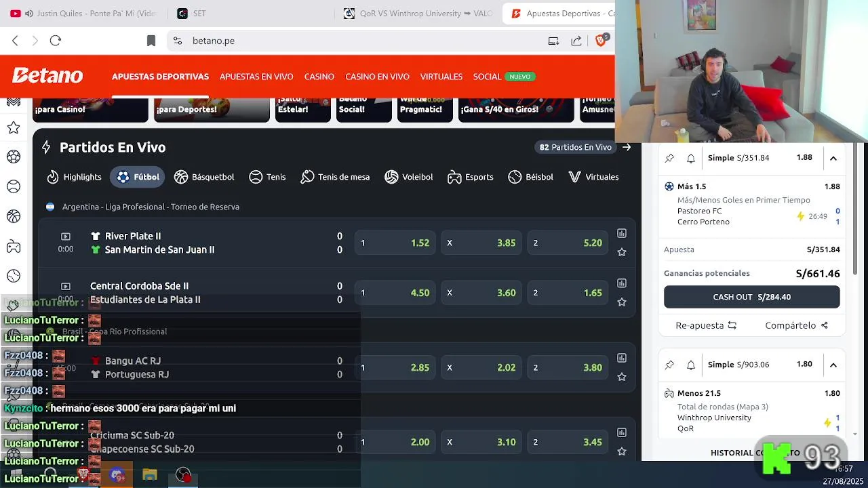Image resolution: width=868 pixels, height=488 pixels.
Task: Select the Voleibol filter
Action: click(408, 177)
